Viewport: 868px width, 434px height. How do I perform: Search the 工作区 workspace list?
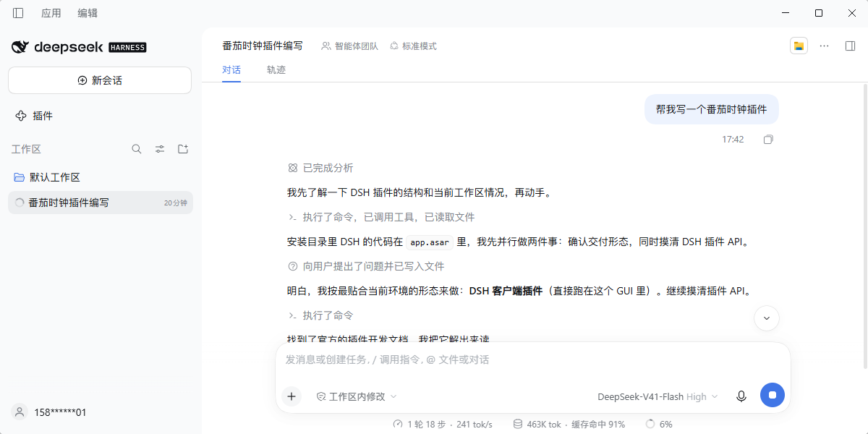(137, 149)
